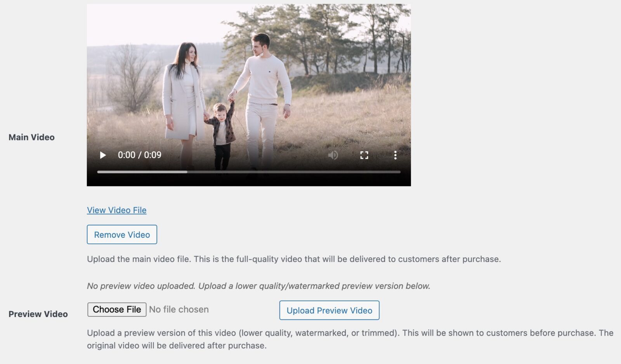The height and width of the screenshot is (364, 621).
Task: Open the View Video File link
Action: point(117,210)
